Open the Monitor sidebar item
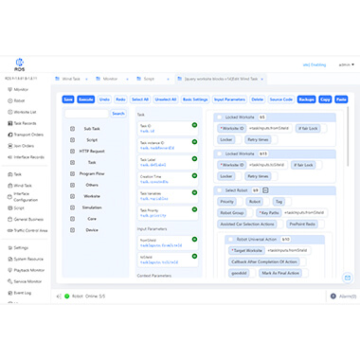Screen dimensions: 360x360 [18, 89]
